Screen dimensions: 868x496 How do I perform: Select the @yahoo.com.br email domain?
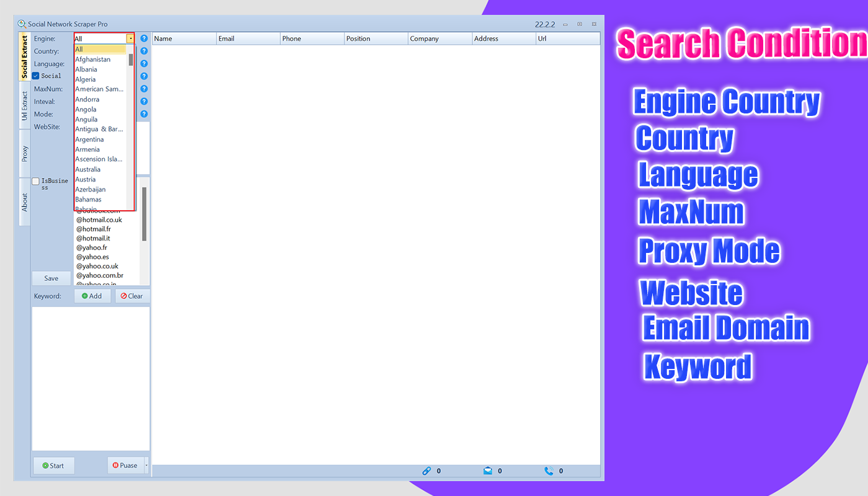click(x=100, y=275)
